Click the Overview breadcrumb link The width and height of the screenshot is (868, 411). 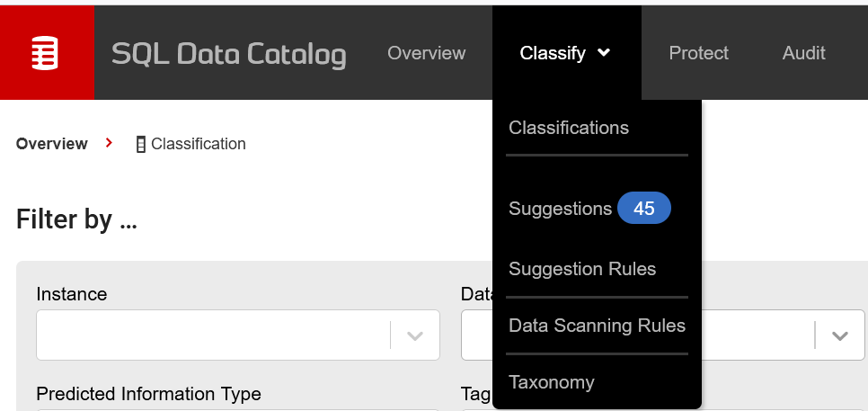[52, 144]
